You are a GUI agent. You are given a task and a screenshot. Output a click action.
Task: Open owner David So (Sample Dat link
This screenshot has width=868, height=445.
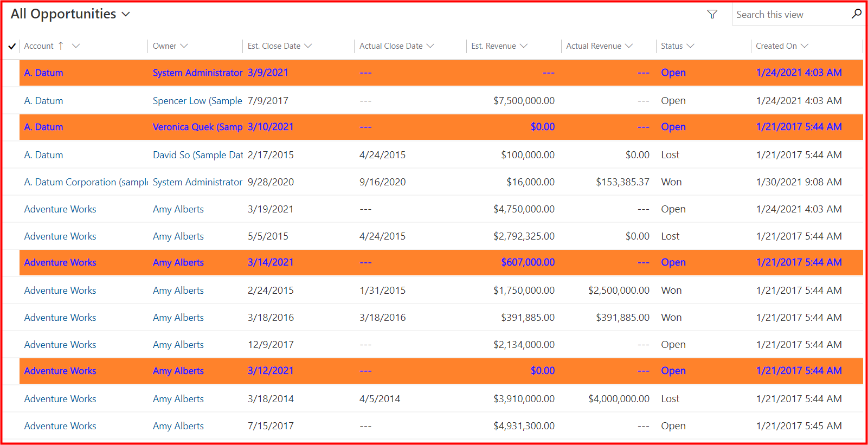[198, 155]
